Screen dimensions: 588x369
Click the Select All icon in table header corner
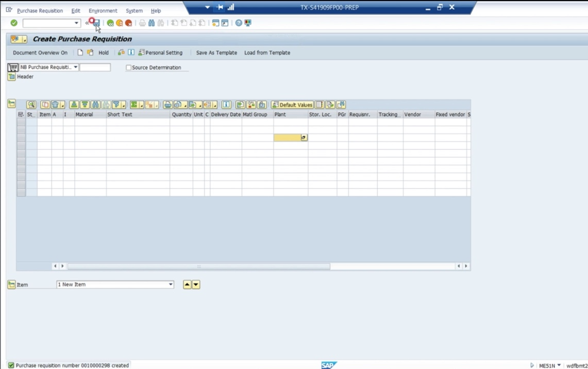[21, 114]
